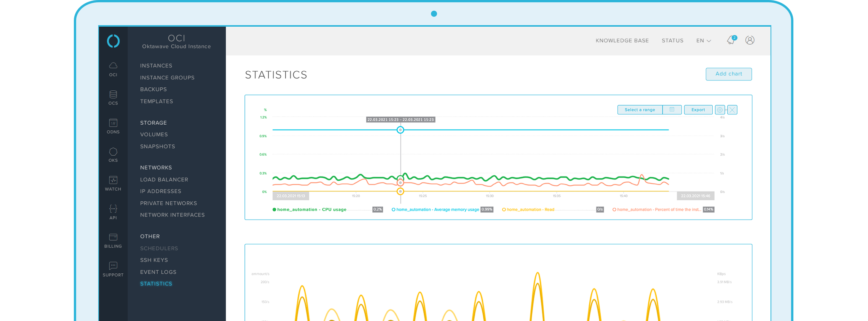This screenshot has width=868, height=321.
Task: Open the user account profile icon
Action: point(750,40)
